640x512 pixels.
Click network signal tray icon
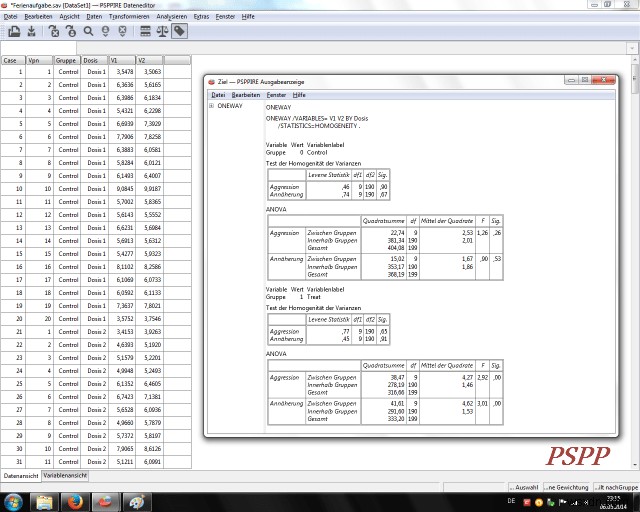575,503
